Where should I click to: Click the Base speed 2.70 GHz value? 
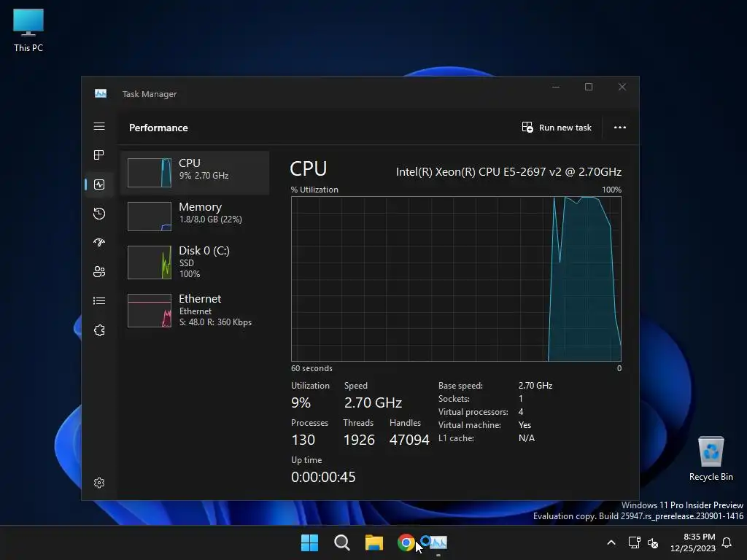pos(535,385)
